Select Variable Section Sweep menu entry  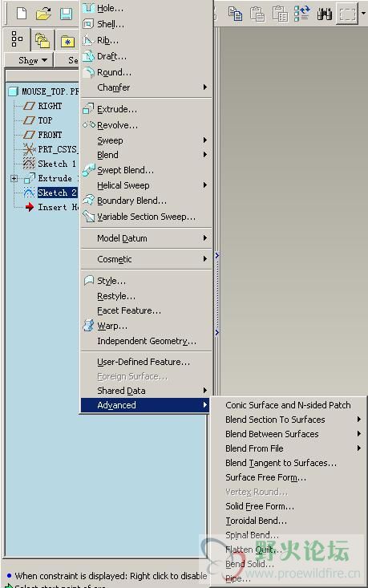[146, 217]
